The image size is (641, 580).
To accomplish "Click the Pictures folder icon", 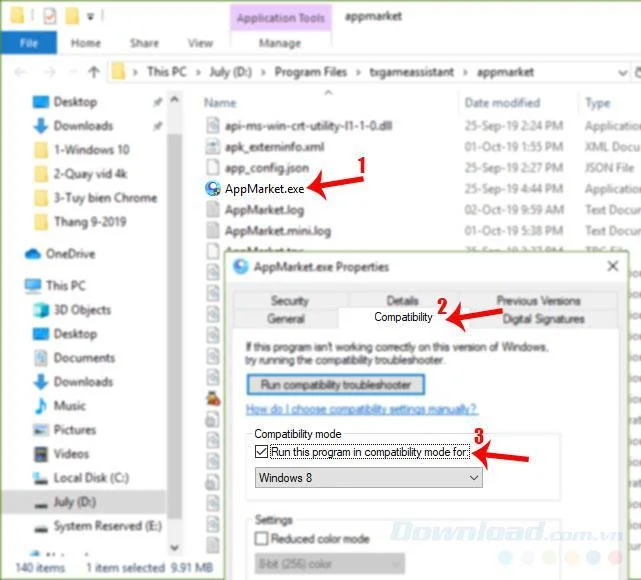I will (41, 430).
